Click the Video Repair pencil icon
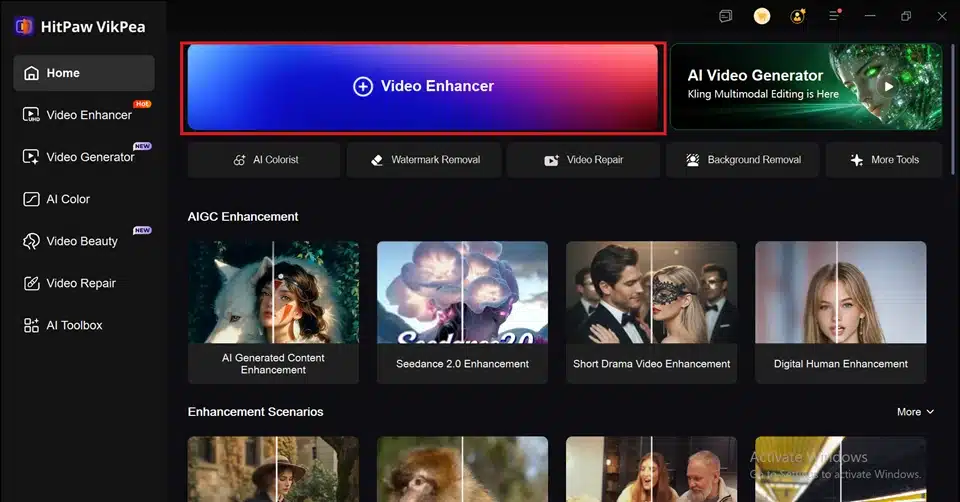The width and height of the screenshot is (960, 502). 31,283
